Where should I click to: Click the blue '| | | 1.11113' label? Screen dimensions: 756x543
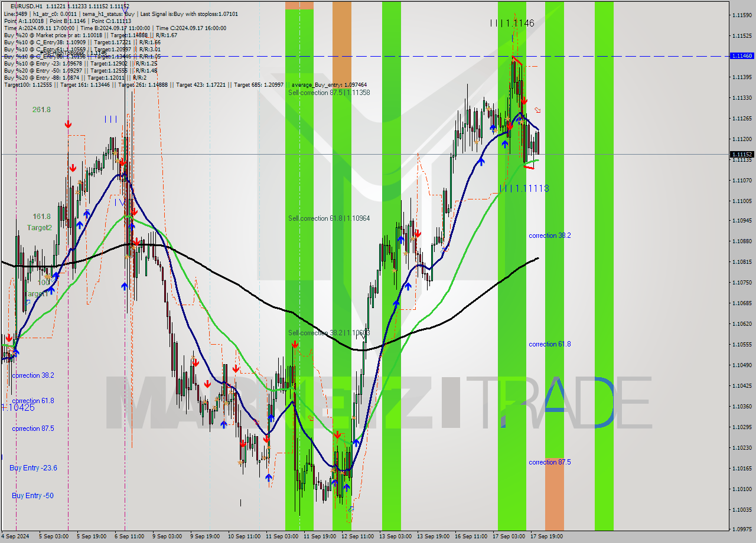[x=524, y=188]
